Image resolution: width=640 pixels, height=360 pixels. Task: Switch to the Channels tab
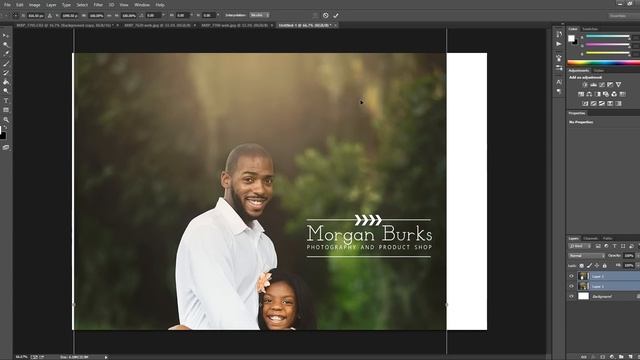click(x=590, y=238)
